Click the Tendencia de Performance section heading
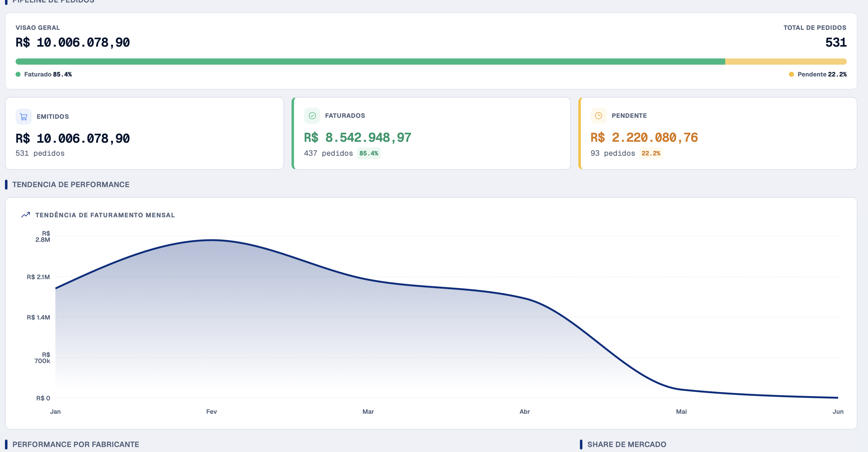 pyautogui.click(x=71, y=185)
